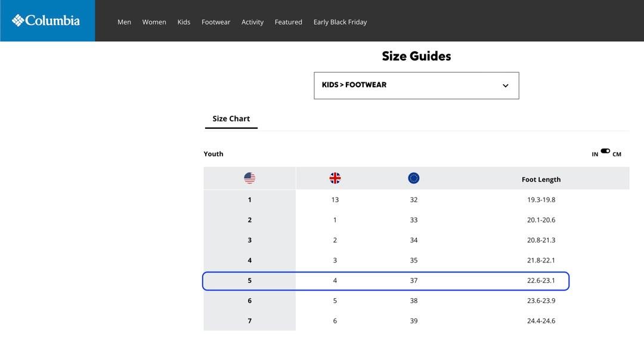Click EU size 32 cell
The image size is (644, 337).
[414, 200]
